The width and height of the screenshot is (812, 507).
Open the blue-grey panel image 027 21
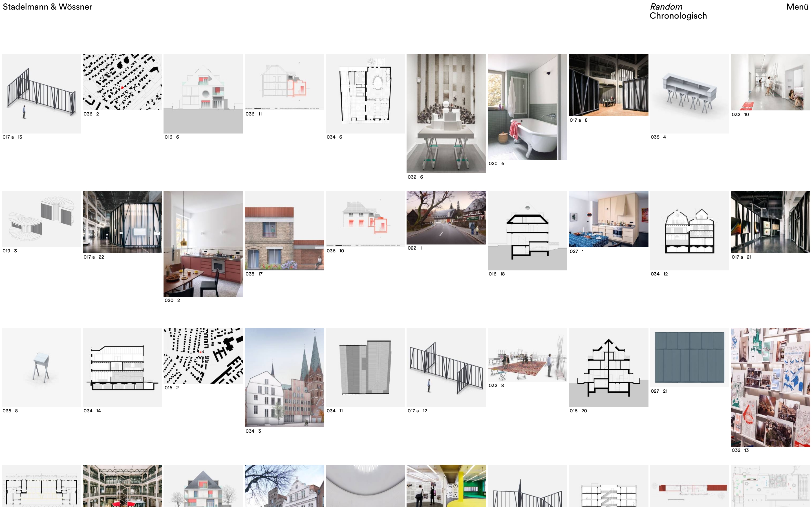[689, 357]
